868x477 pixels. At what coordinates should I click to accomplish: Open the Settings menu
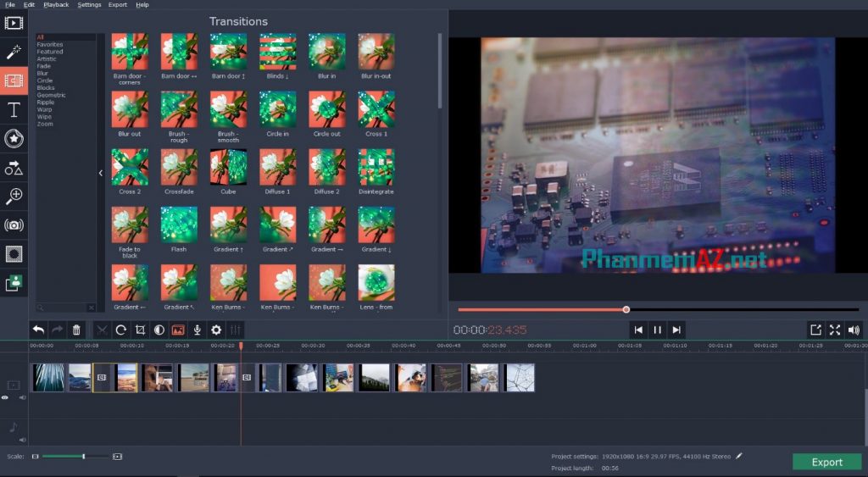tap(89, 4)
